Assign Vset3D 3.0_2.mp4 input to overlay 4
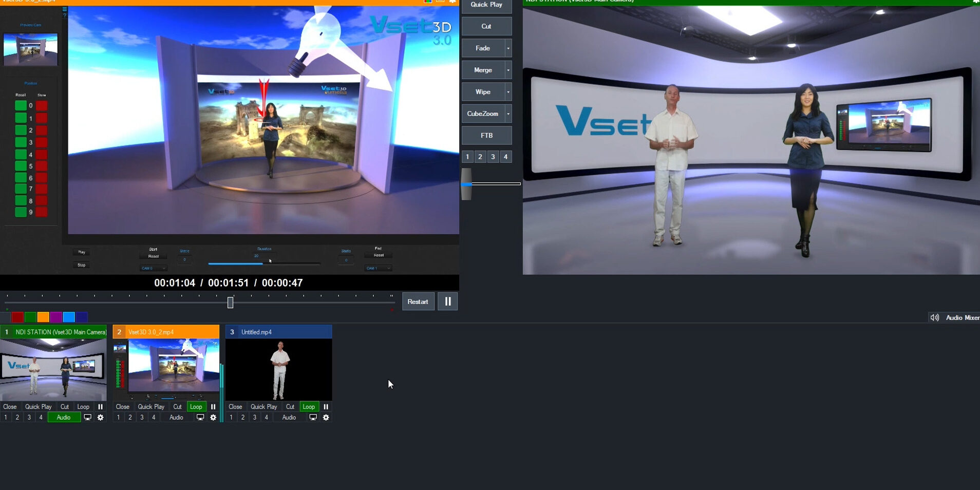The height and width of the screenshot is (490, 980). (x=154, y=418)
